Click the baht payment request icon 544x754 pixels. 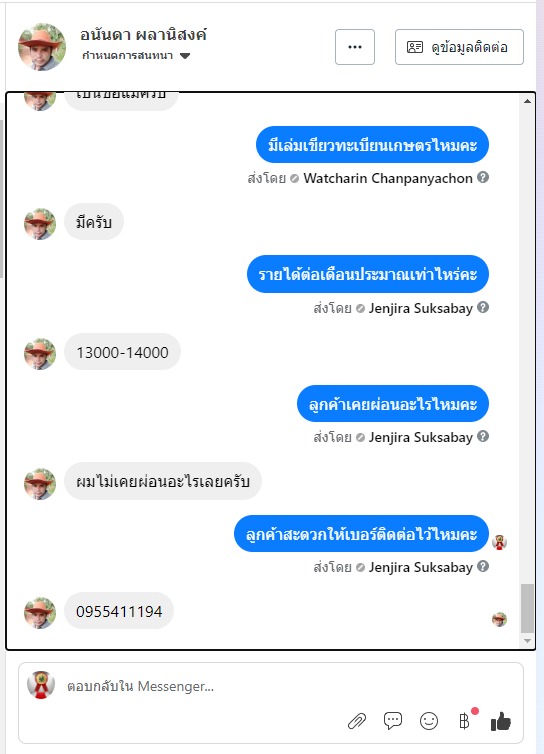coord(464,721)
